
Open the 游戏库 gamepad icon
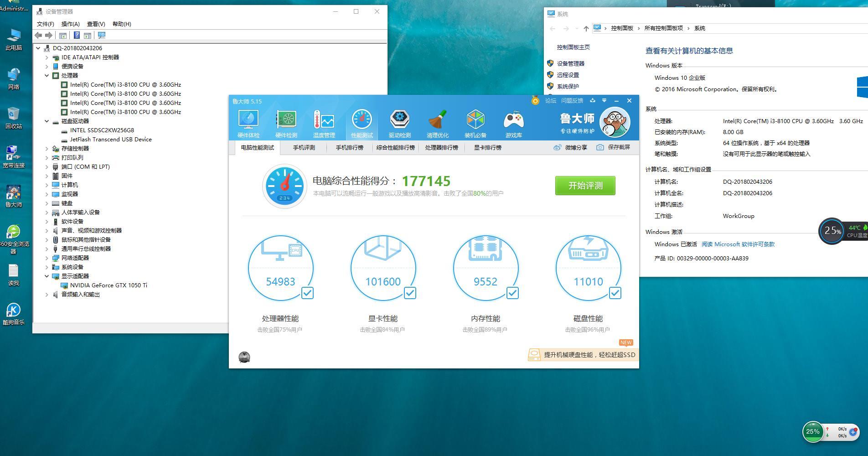click(x=514, y=124)
